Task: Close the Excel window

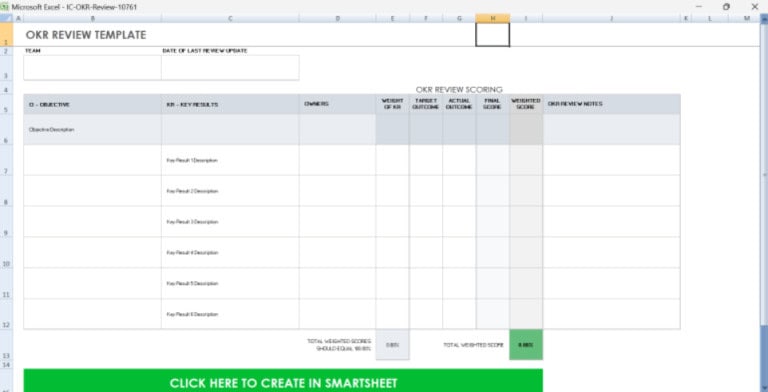Action: (x=755, y=7)
